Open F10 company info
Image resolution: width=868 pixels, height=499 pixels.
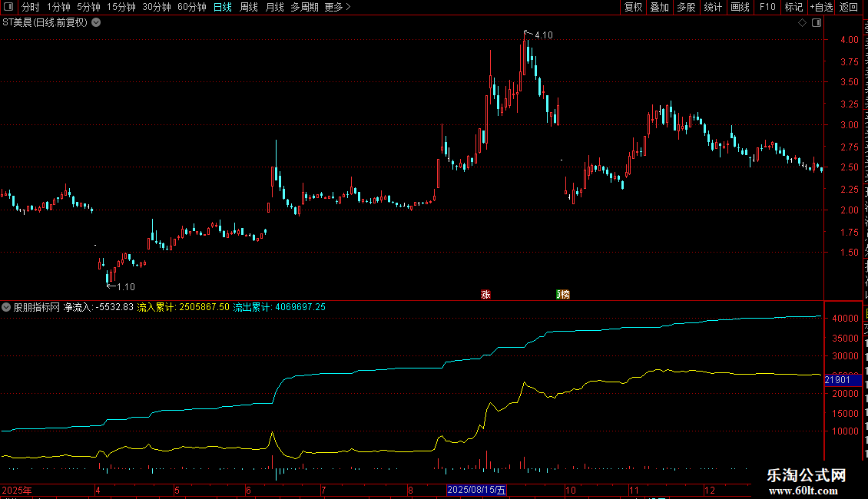pyautogui.click(x=767, y=7)
